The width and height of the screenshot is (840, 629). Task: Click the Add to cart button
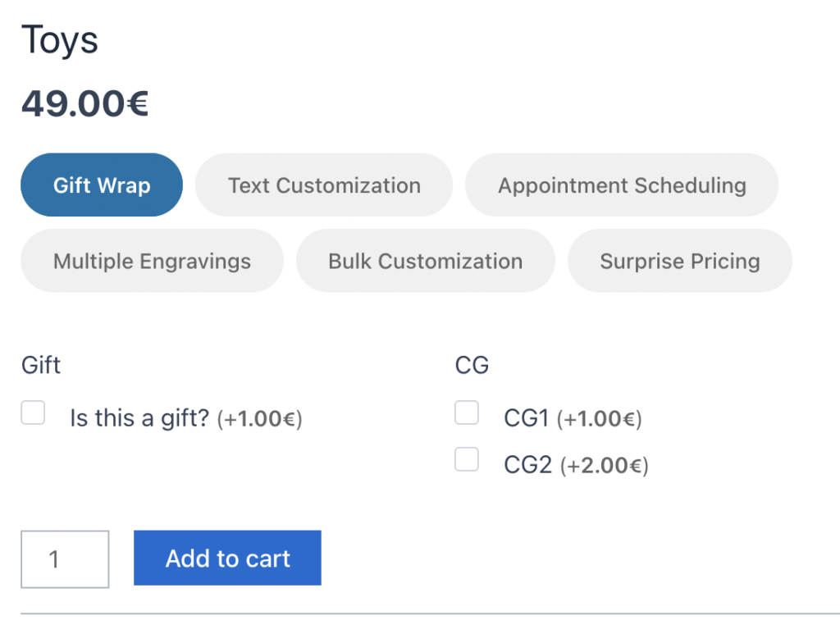[x=227, y=558]
